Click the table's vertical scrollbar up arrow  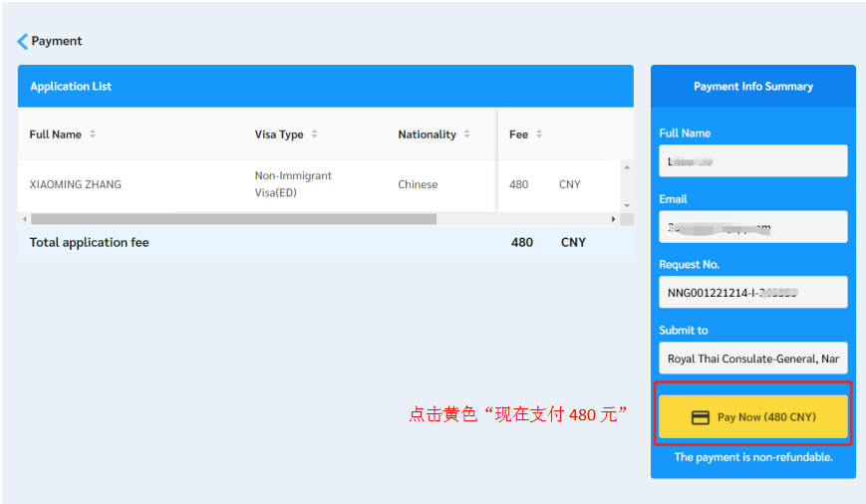click(x=627, y=166)
